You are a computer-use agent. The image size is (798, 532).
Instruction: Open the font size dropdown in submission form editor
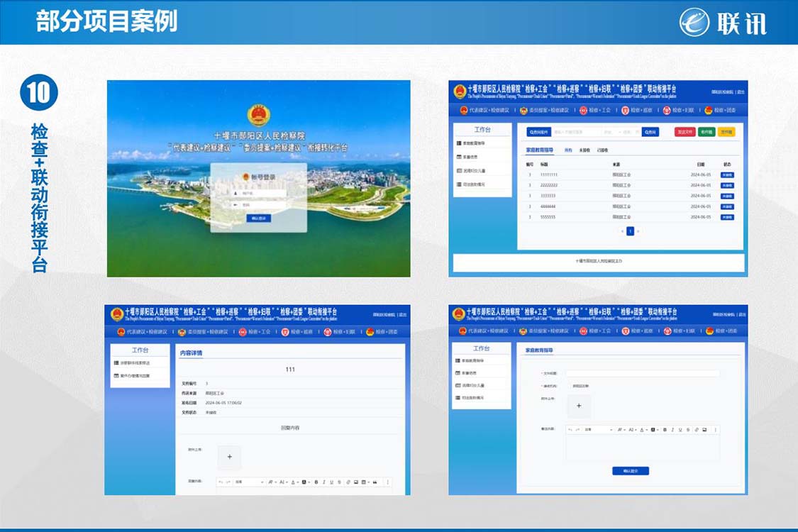[x=633, y=430]
